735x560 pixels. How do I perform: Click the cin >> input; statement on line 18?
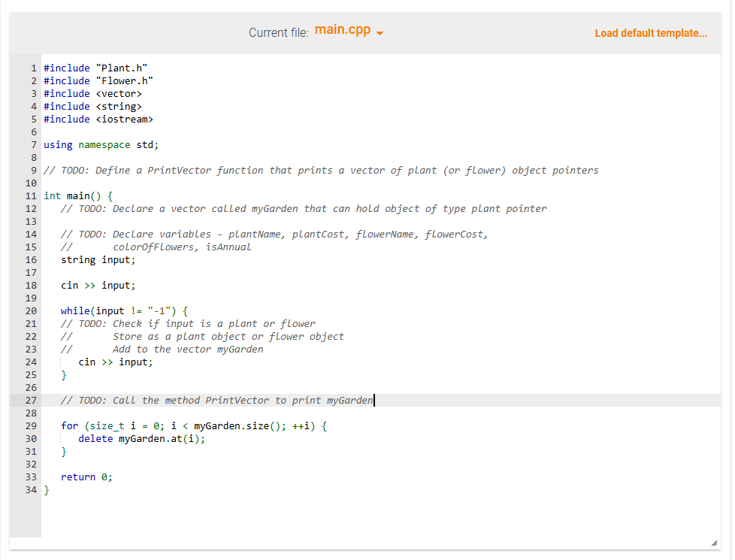tap(98, 285)
